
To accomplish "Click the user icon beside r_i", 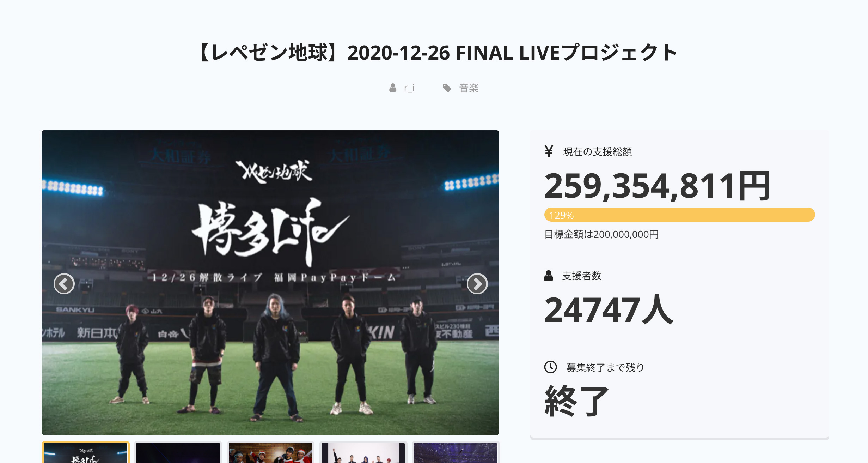I will point(393,88).
